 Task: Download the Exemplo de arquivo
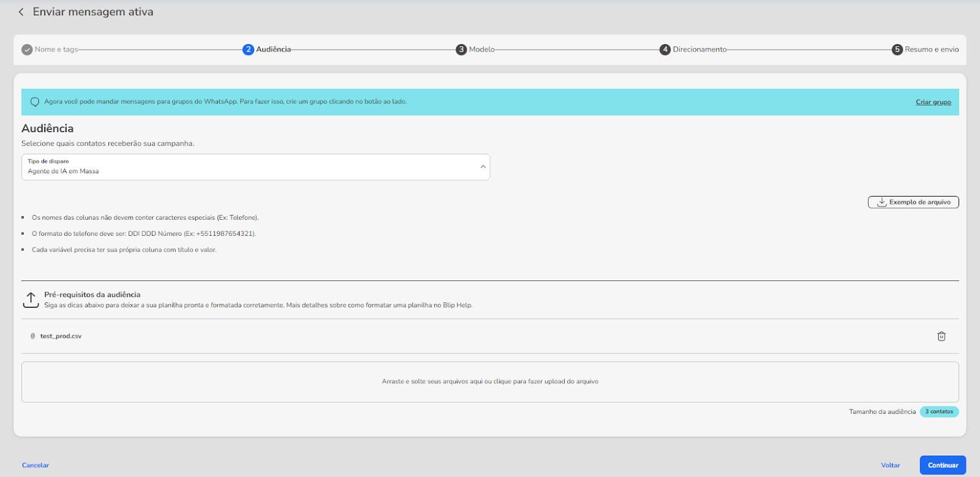[913, 202]
